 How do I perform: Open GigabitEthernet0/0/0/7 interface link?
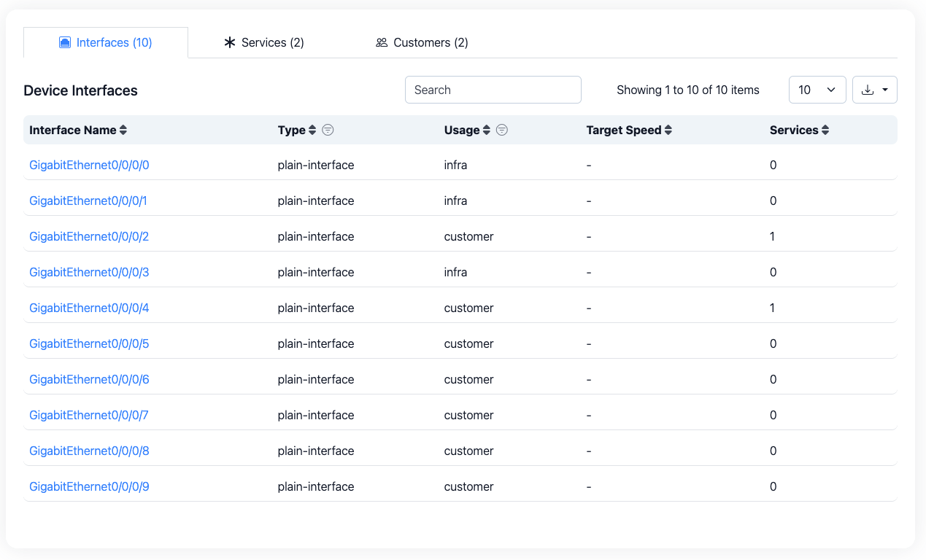[x=89, y=415]
